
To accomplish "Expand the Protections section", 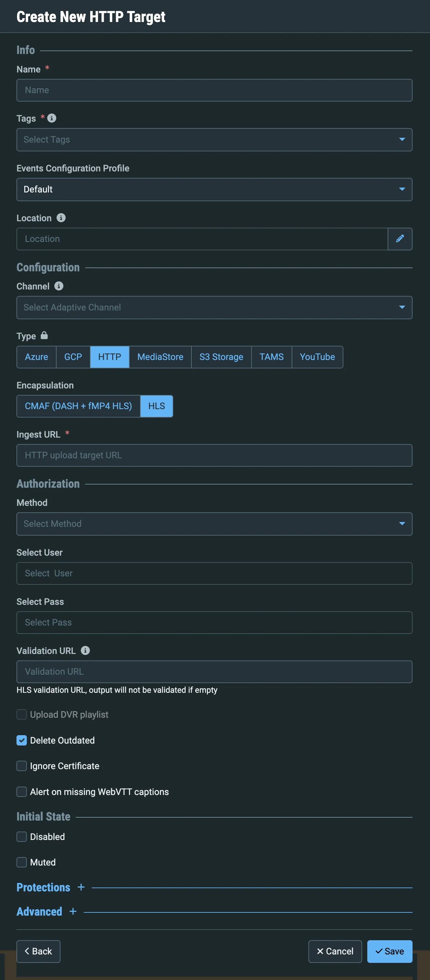I will click(x=43, y=887).
